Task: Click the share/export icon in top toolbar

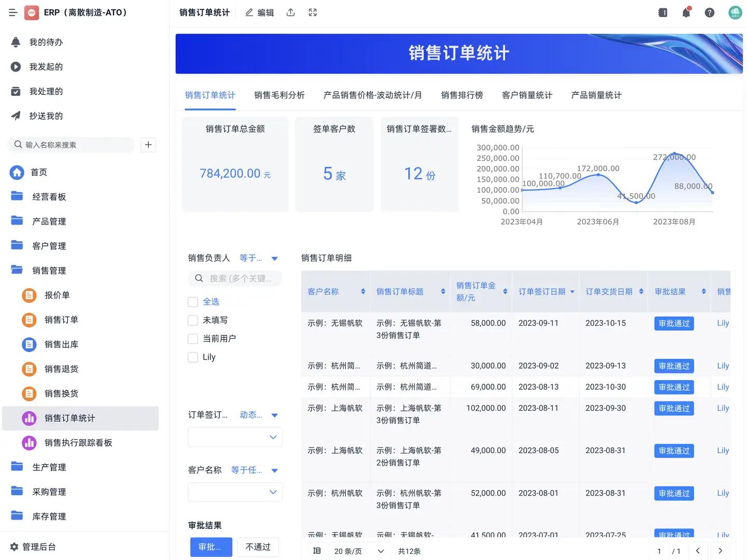Action: [290, 12]
